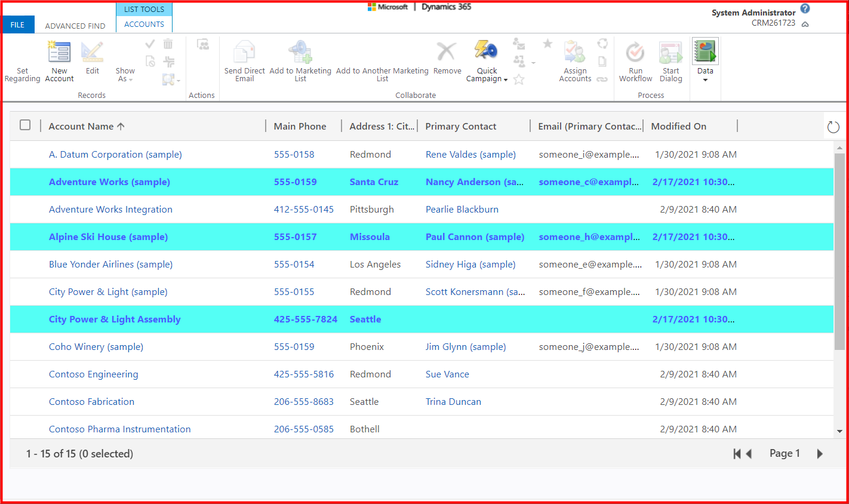This screenshot has width=849, height=504.
Task: Go to the next page of results
Action: pos(820,454)
